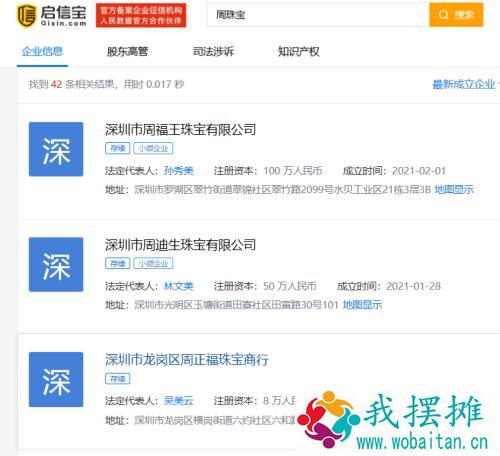Click the orange 搜索 search button
The height and width of the screenshot is (456, 500).
[x=456, y=15]
